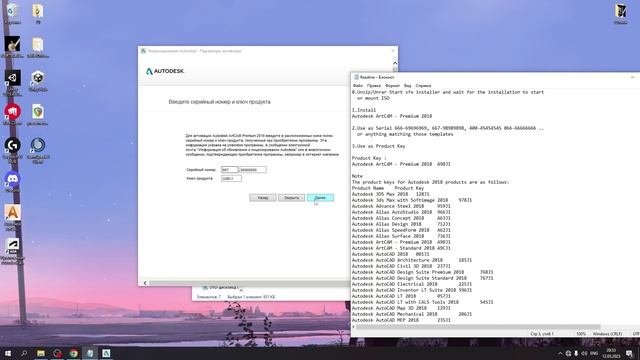Open the Формат menu in Notepad
This screenshot has height=360, width=640.
tap(392, 86)
